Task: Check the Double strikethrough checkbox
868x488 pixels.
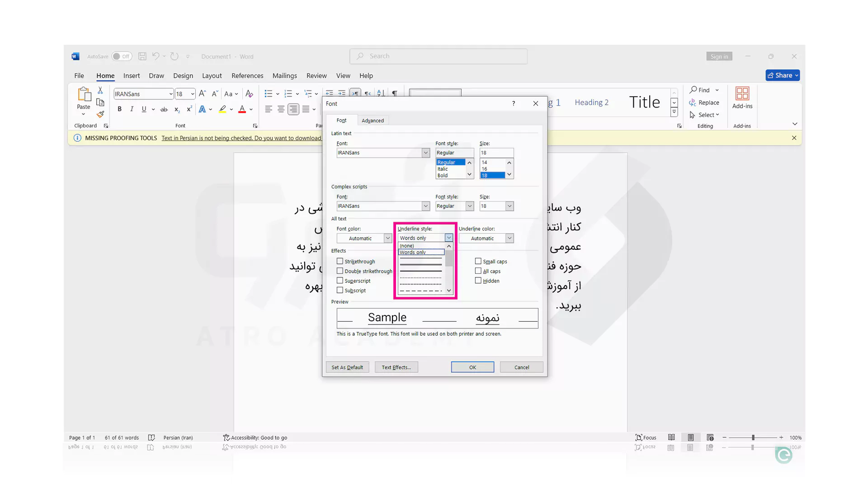Action: click(340, 271)
